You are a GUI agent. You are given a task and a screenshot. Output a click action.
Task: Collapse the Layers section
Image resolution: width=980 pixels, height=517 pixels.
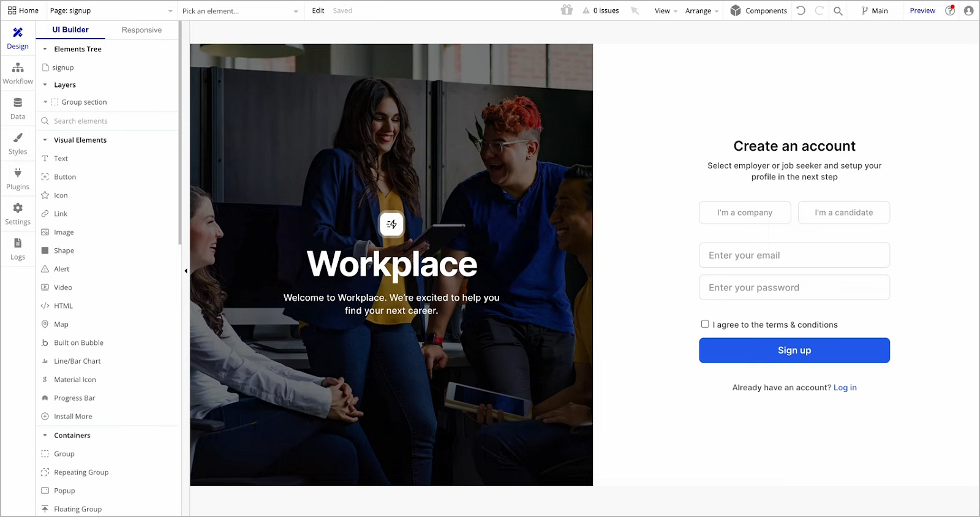(45, 85)
